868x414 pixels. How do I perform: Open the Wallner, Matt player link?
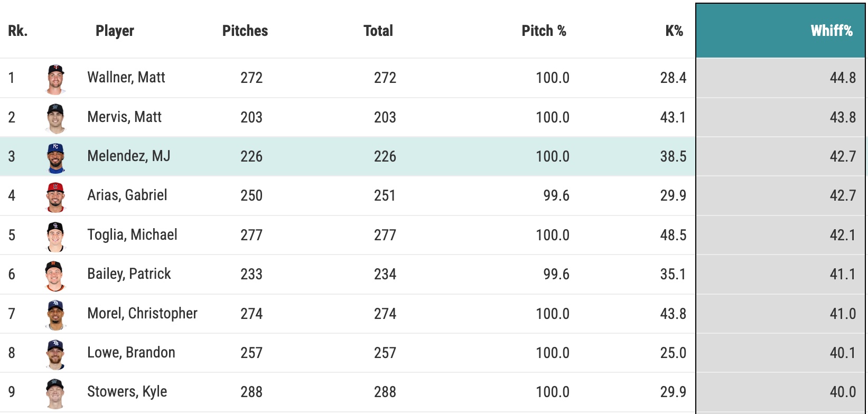coord(126,78)
